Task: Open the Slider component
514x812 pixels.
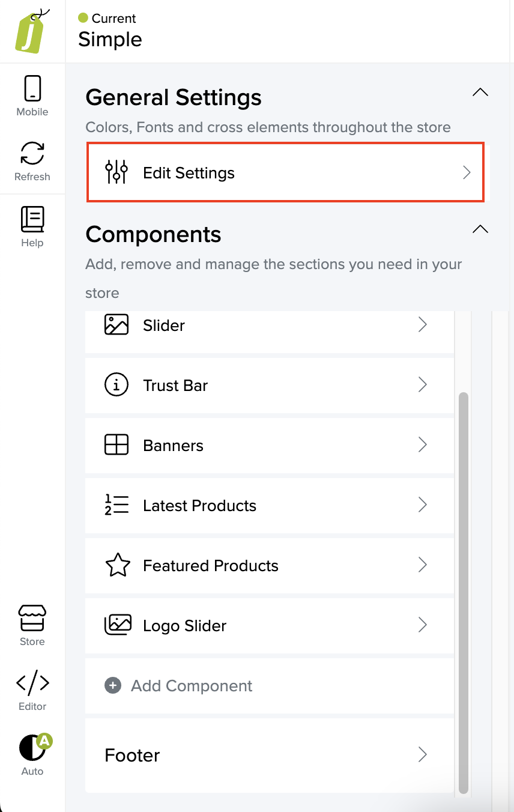Action: (269, 326)
